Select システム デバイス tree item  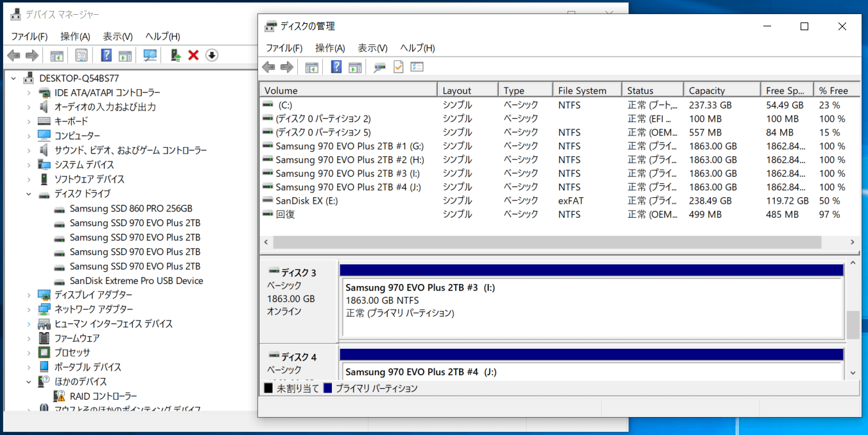pos(84,164)
